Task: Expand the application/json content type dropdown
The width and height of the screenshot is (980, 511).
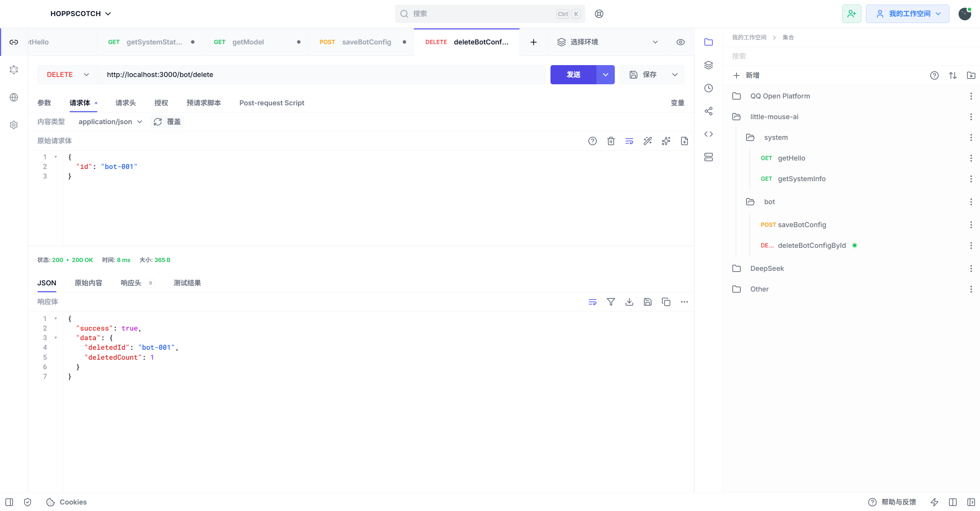Action: (110, 122)
